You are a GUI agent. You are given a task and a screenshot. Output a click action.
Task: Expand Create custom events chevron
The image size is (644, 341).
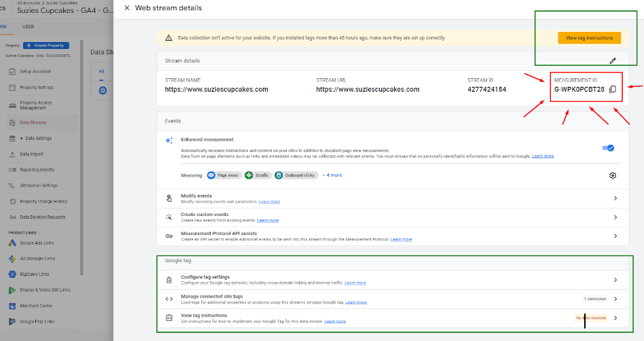tap(615, 217)
